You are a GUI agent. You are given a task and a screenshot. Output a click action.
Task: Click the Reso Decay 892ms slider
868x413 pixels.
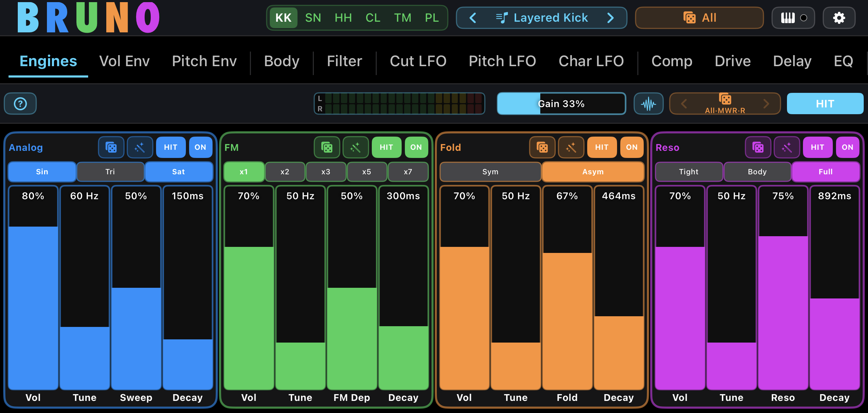835,287
